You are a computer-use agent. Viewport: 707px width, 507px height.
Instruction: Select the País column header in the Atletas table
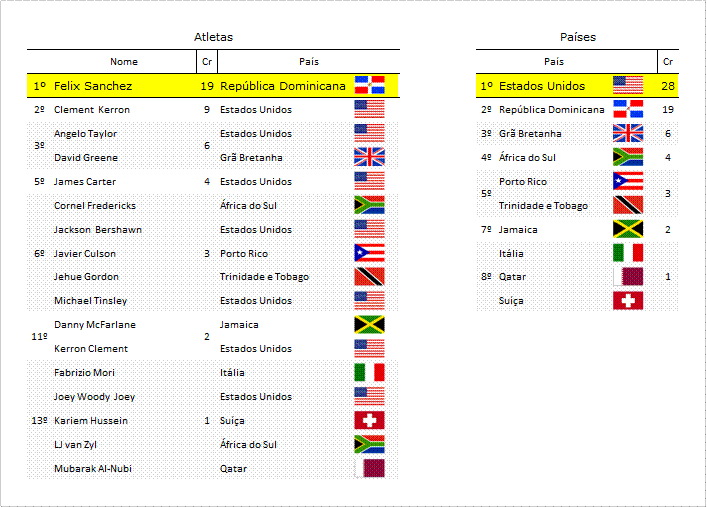pyautogui.click(x=309, y=62)
